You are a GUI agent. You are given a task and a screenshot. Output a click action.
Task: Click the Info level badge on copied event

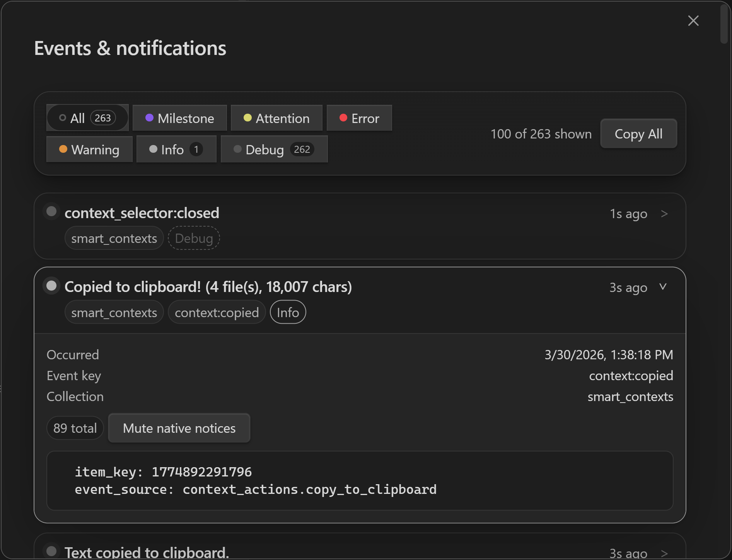(x=288, y=312)
